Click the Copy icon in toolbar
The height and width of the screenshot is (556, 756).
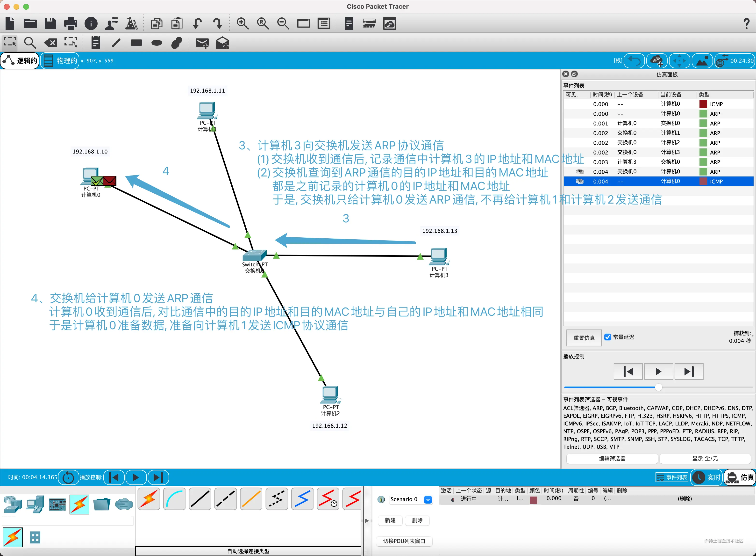coord(157,23)
